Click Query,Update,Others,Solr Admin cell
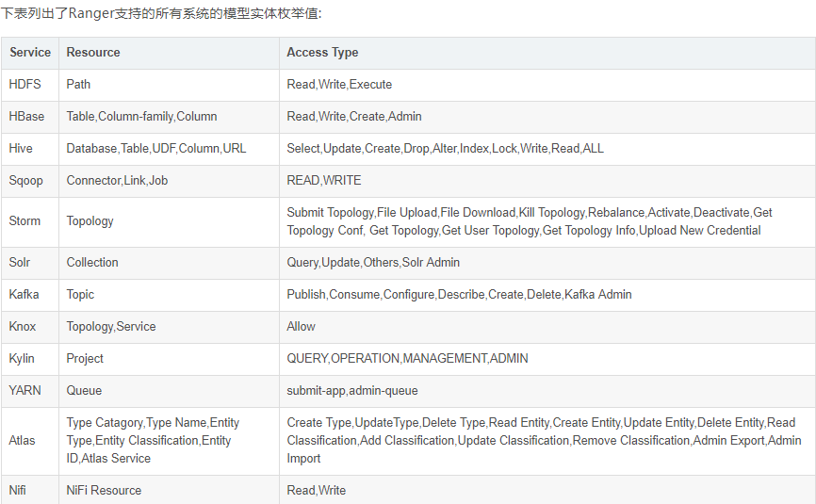 tap(547, 263)
